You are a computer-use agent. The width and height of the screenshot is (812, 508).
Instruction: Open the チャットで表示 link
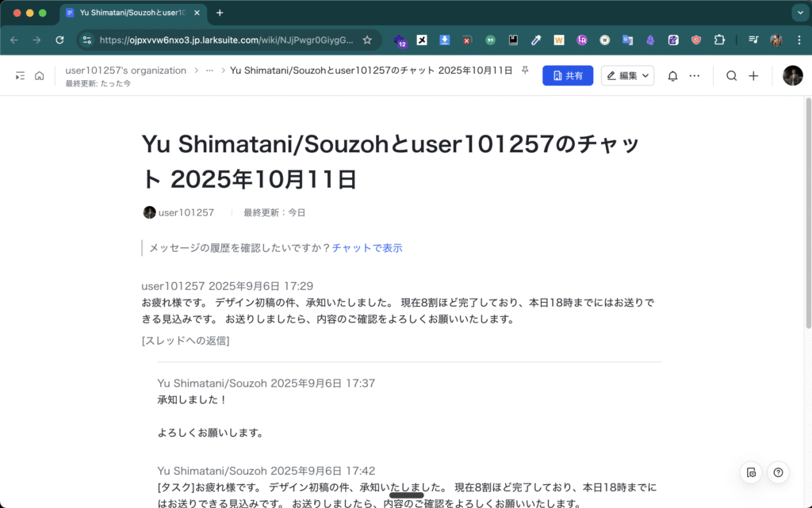pos(367,248)
